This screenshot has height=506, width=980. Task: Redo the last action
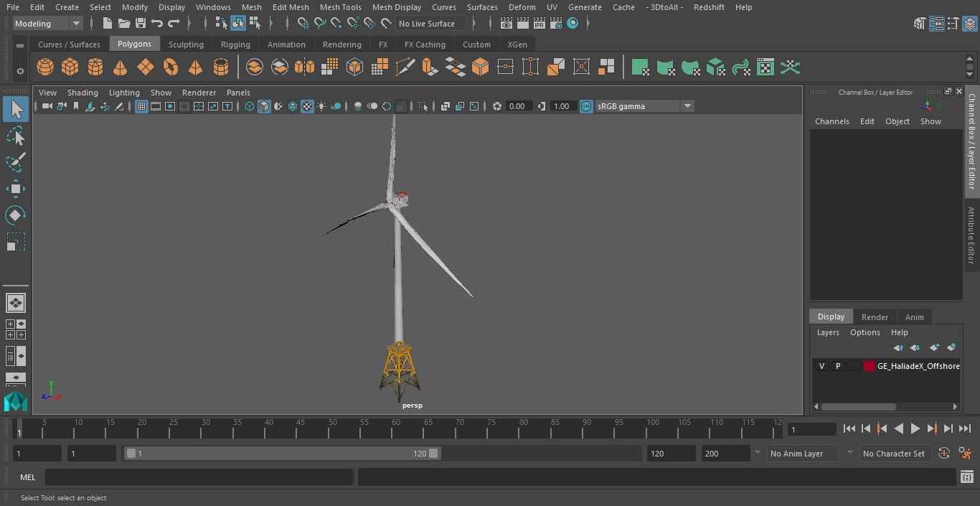pos(174,24)
